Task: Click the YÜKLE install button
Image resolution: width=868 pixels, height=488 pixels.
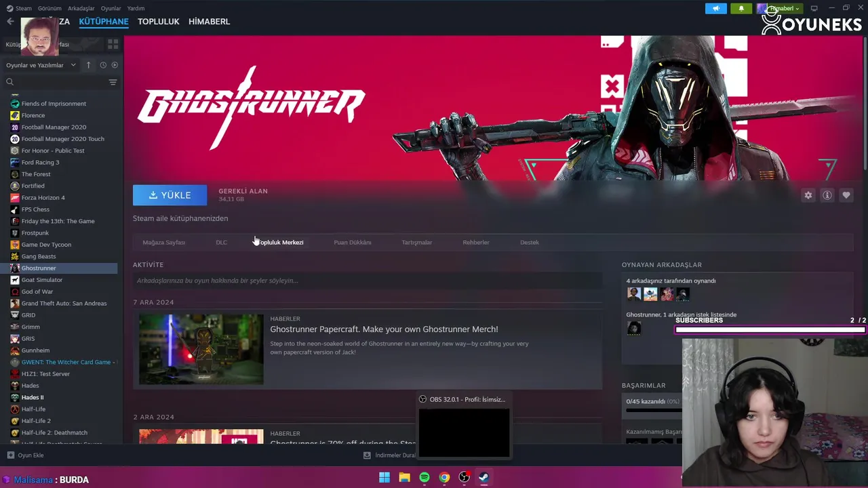Action: coord(170,195)
